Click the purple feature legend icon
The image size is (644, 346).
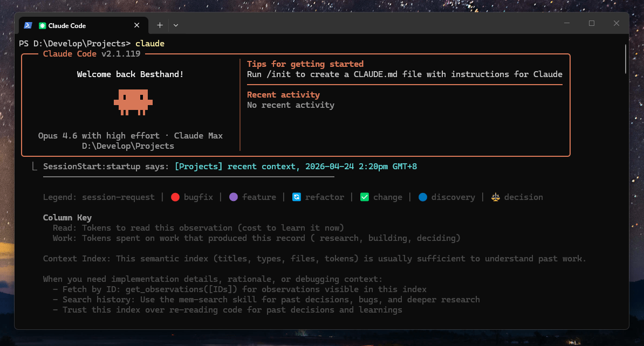pos(234,197)
